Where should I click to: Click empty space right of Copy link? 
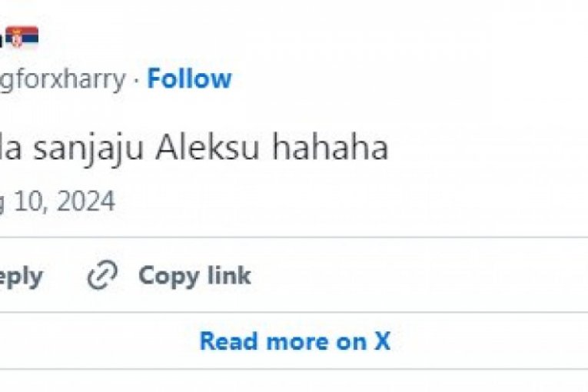point(423,276)
